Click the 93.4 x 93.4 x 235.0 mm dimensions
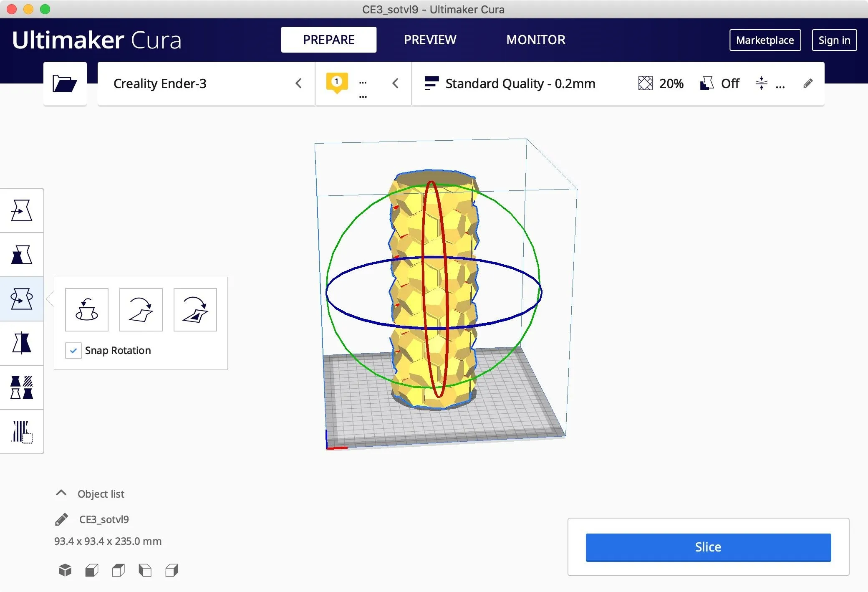This screenshot has width=868, height=592. (x=108, y=541)
